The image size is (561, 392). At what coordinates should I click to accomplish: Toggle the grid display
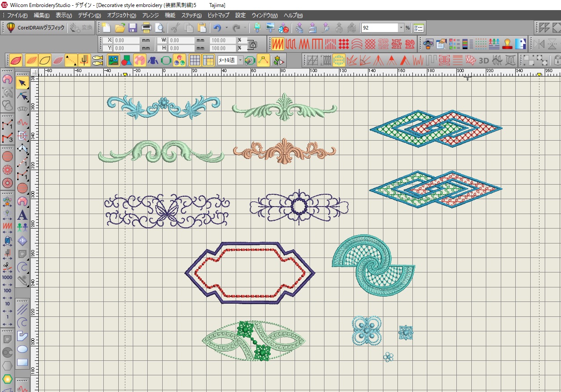coord(195,60)
